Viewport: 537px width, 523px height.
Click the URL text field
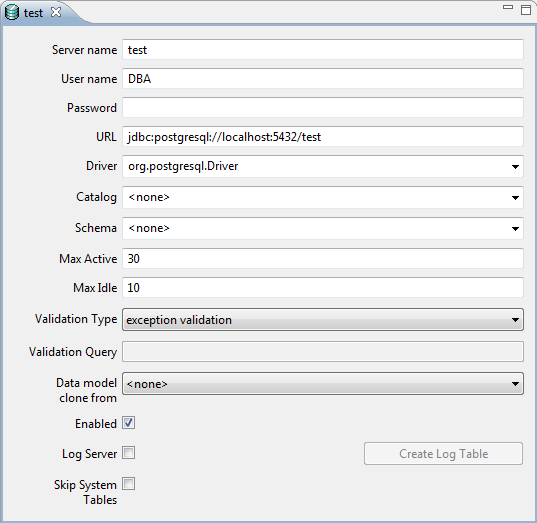(x=323, y=137)
